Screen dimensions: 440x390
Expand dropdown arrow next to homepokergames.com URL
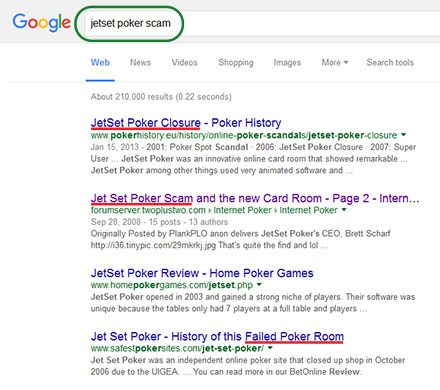click(259, 285)
